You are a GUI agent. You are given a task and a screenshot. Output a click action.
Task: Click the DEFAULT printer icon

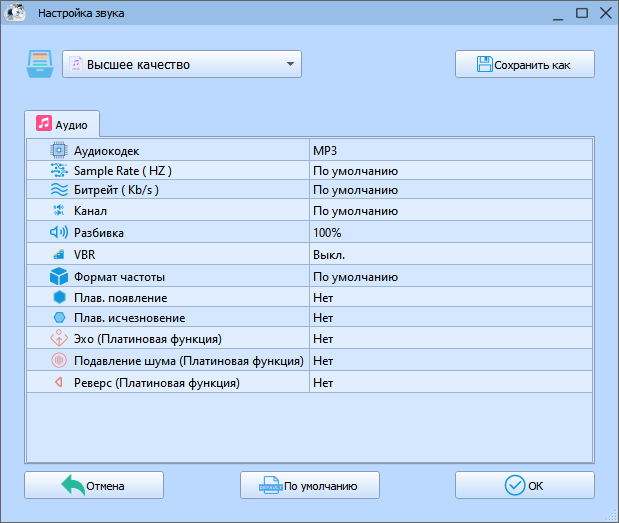coord(270,486)
